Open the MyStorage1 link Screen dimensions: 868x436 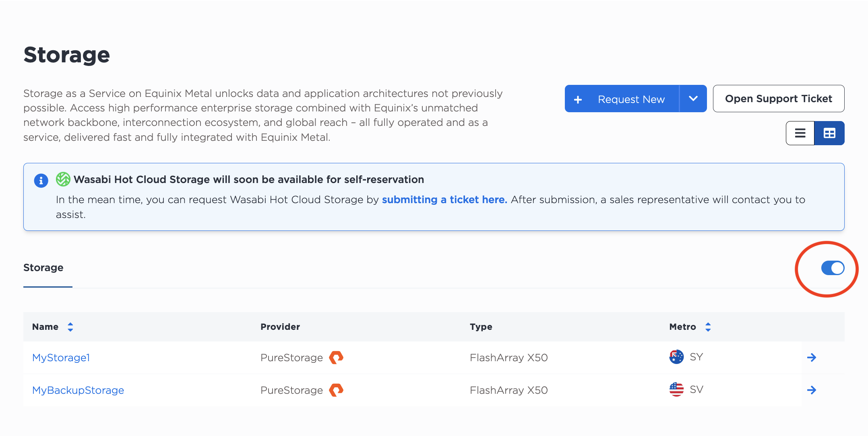point(61,358)
